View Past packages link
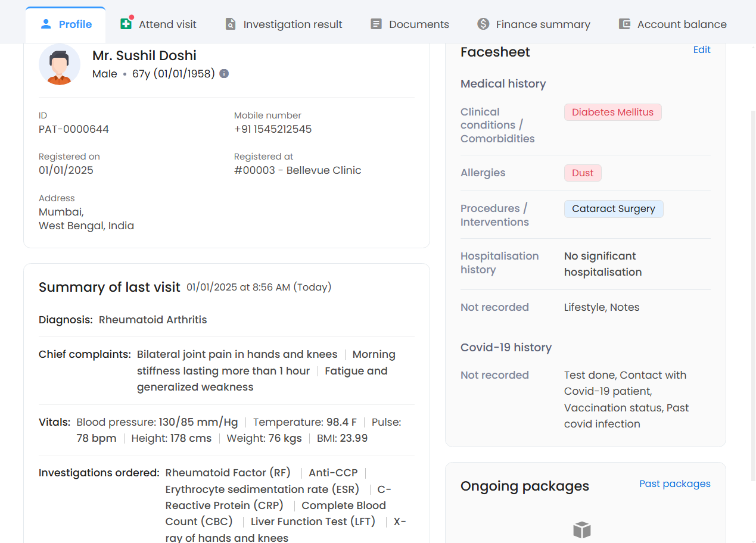Screen dimensions: 756x543 [674, 483]
